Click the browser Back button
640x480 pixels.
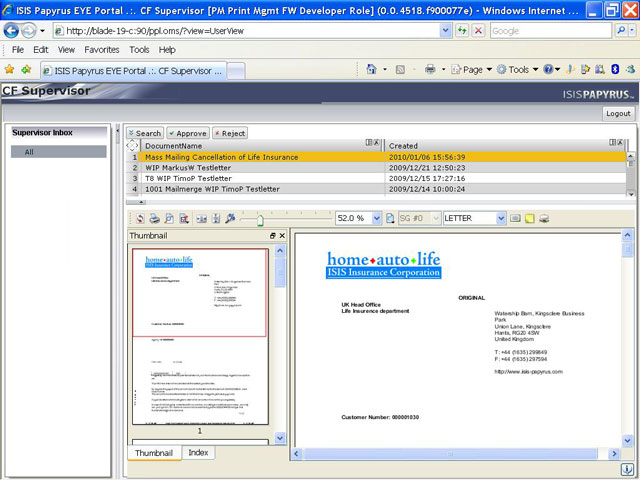13,30
